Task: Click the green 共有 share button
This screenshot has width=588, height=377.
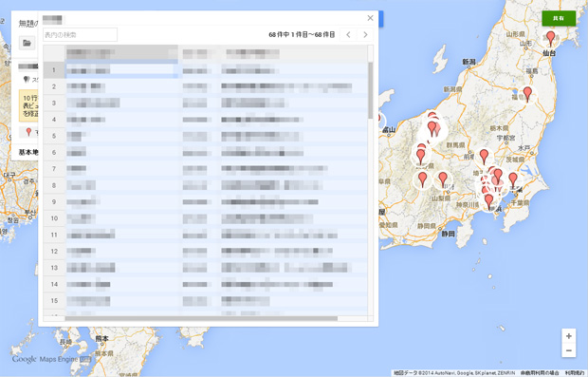Action: click(x=559, y=18)
